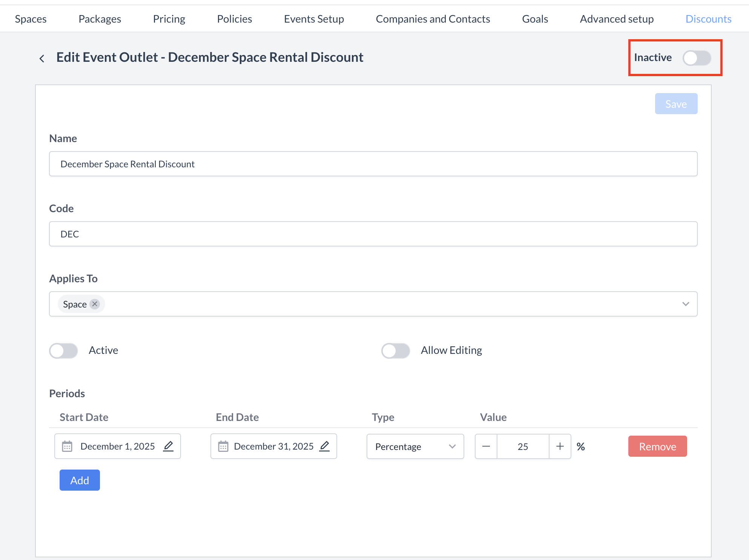The image size is (749, 560).
Task: Open the start date calendar icon
Action: click(x=68, y=446)
